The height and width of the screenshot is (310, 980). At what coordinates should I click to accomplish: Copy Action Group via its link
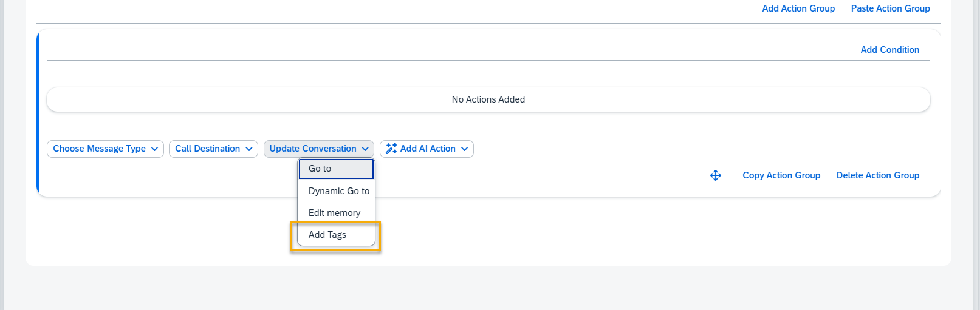pos(781,175)
